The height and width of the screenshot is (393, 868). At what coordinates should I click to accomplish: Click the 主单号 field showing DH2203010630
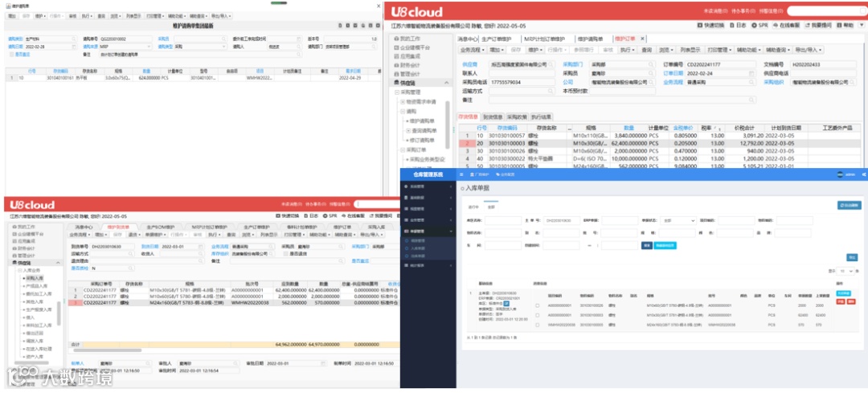[x=561, y=220]
